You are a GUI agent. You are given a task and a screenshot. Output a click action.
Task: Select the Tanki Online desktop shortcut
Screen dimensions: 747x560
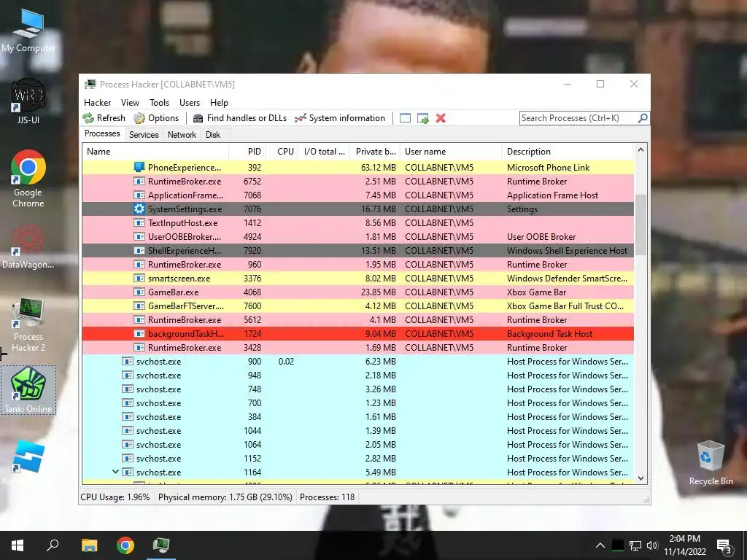pyautogui.click(x=28, y=390)
